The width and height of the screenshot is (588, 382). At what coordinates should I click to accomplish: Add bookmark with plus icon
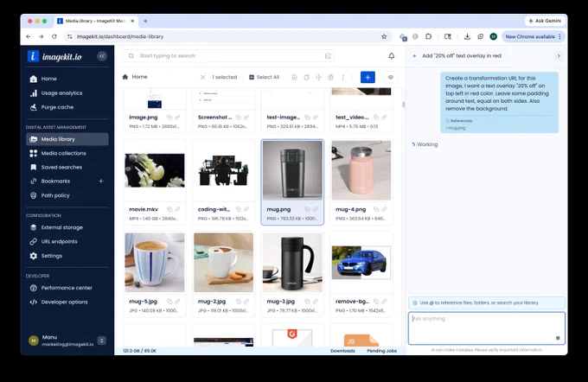(x=101, y=181)
